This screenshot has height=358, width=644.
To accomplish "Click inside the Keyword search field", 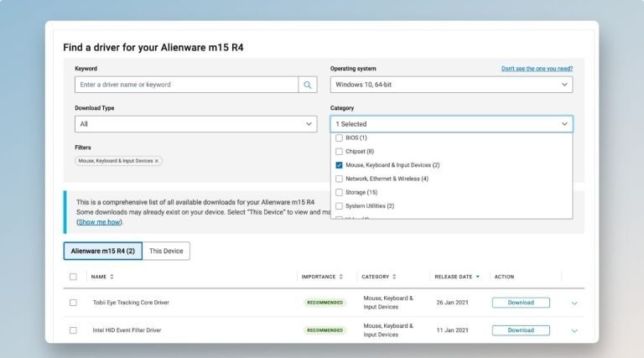I will (x=186, y=85).
